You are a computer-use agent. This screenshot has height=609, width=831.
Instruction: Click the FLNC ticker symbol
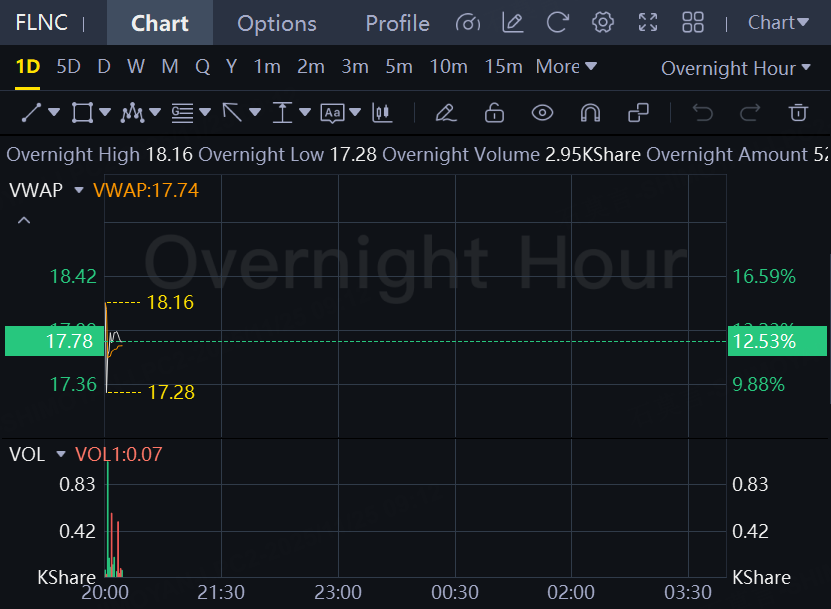pyautogui.click(x=41, y=23)
